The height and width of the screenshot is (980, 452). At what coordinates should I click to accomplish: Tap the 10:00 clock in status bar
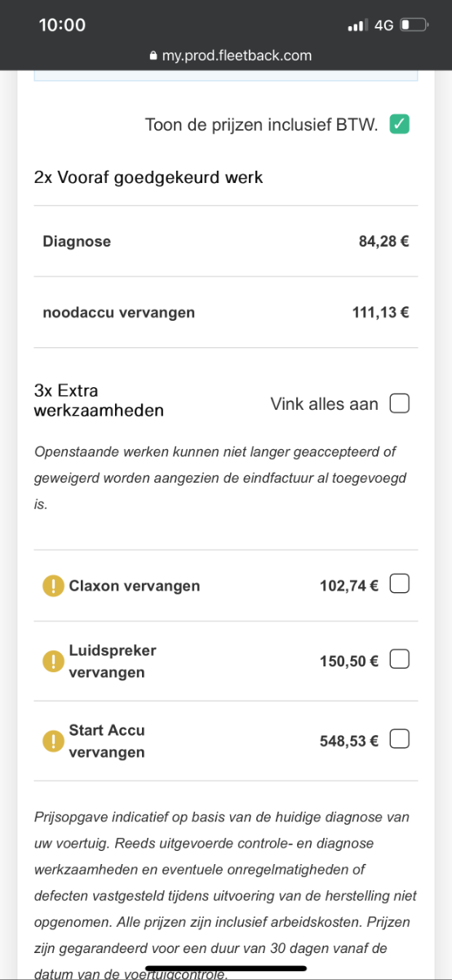[x=62, y=25]
